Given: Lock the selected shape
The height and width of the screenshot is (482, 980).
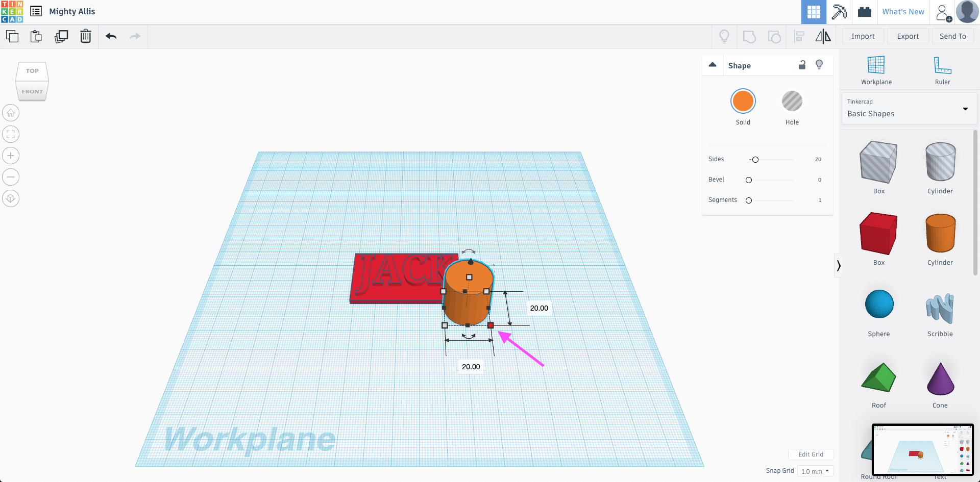Looking at the screenshot, I should coord(802,65).
